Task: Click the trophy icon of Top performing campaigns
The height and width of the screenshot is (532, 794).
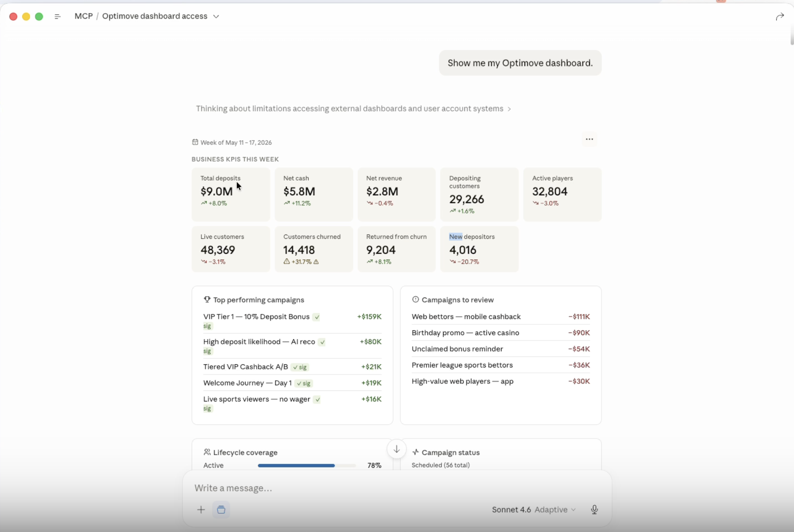Action: pyautogui.click(x=207, y=300)
